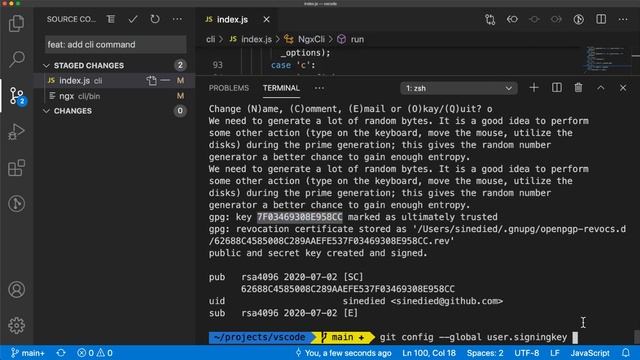
Task: Open the Extensions view
Action: pyautogui.click(x=16, y=167)
